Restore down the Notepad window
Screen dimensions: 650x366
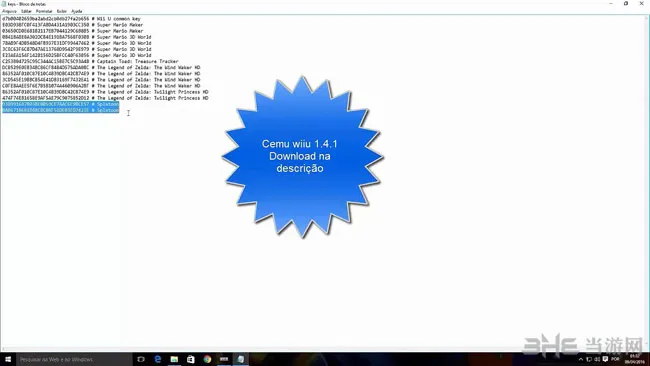(626, 3)
